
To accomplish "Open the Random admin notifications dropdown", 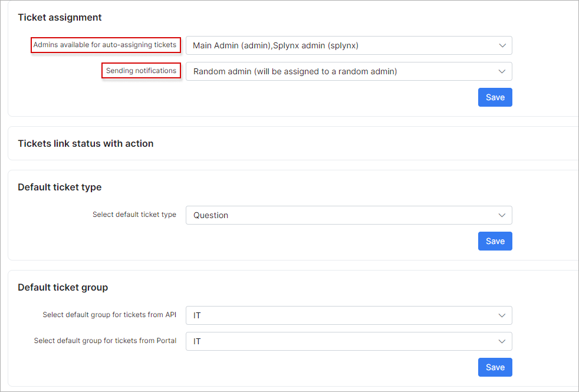I will tap(342, 71).
